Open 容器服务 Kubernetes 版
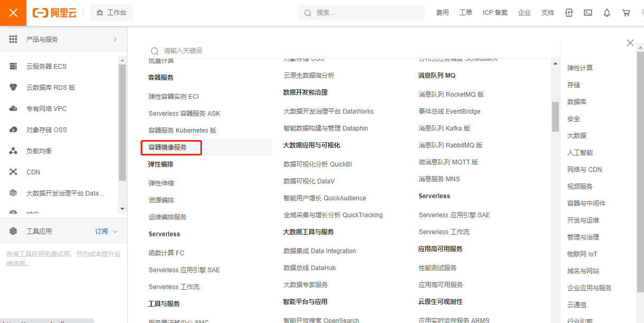 (182, 130)
